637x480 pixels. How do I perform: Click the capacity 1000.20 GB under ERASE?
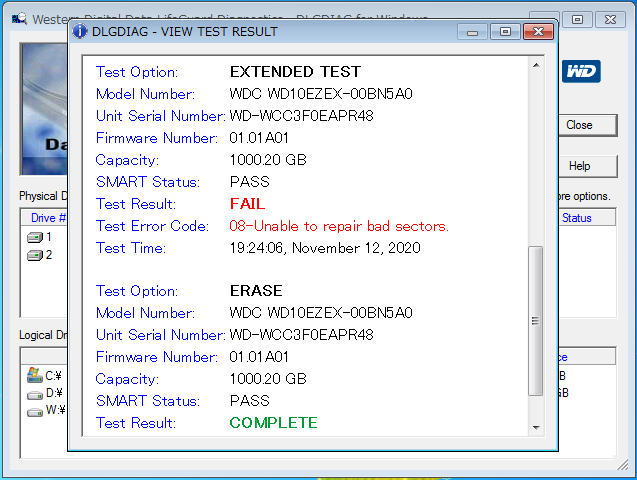(268, 379)
